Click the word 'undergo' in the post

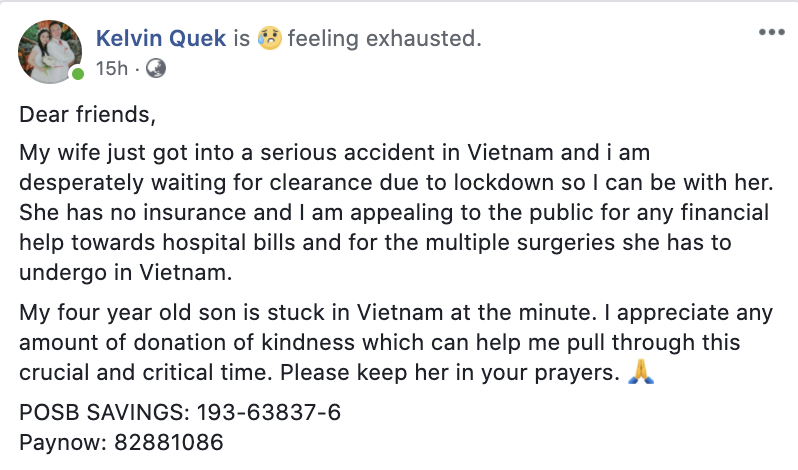[x=59, y=270]
